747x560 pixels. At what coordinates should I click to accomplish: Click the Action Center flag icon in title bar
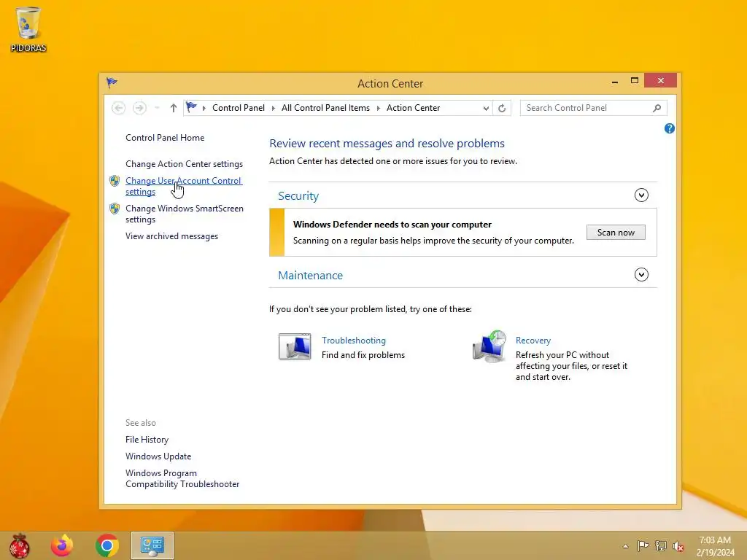(x=112, y=83)
